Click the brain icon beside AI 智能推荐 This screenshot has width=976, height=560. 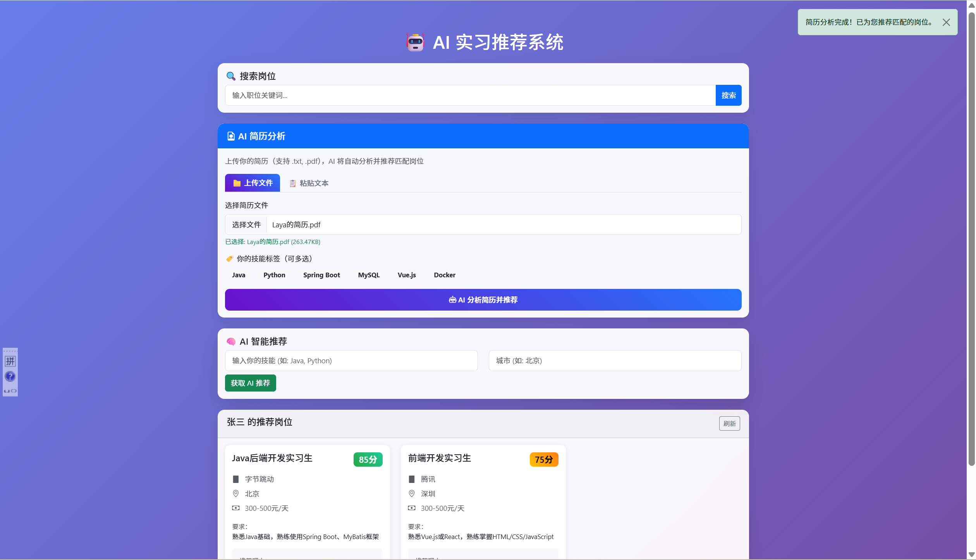pos(231,342)
